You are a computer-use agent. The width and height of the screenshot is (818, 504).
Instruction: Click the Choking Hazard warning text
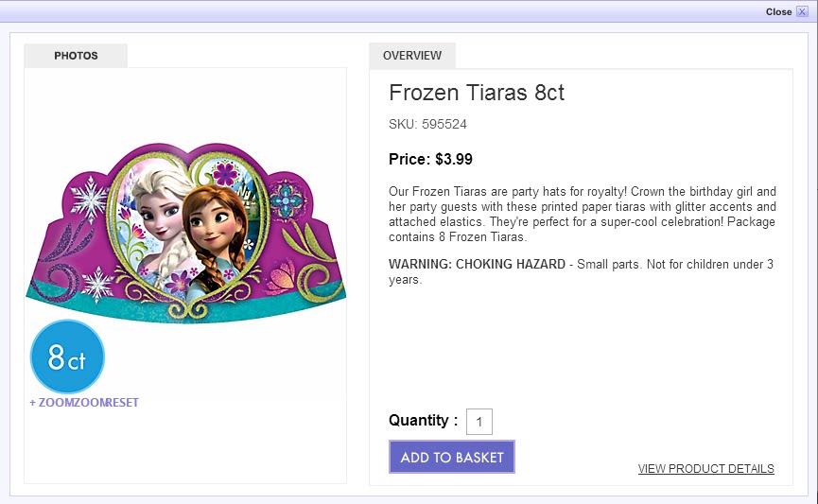pyautogui.click(x=581, y=271)
